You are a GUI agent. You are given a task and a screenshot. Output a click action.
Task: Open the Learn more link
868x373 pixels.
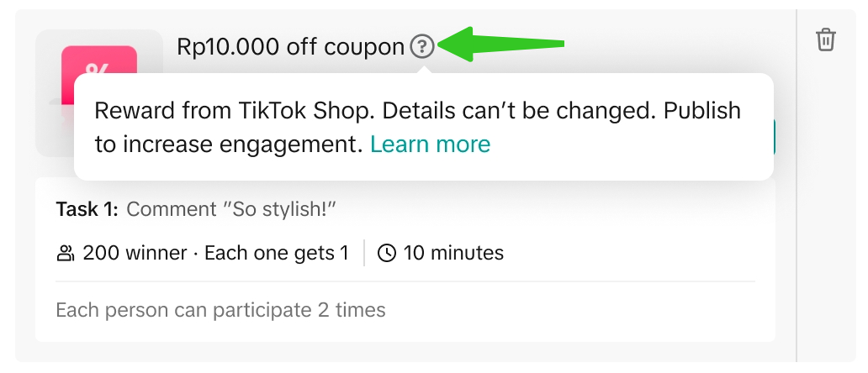click(x=430, y=144)
